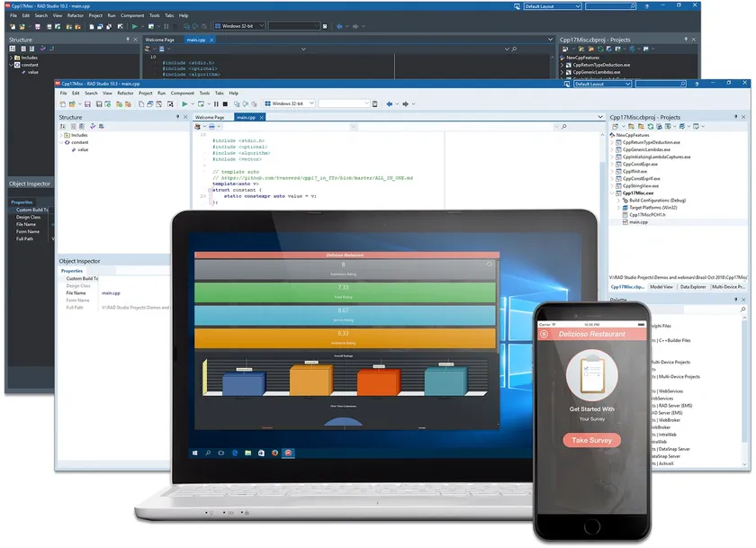This screenshot has width=756, height=548.
Task: Click the hamburger menu icon in phone app
Action: pos(544,334)
